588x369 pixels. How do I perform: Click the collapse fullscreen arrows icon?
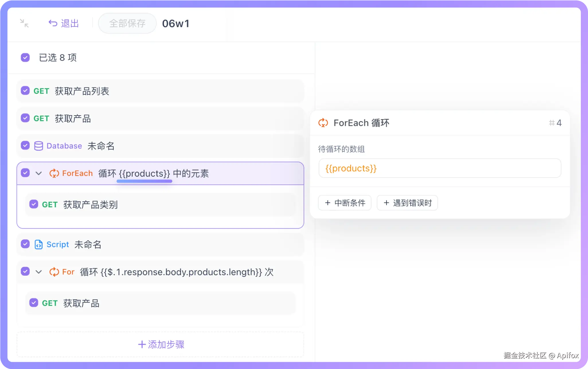tap(24, 23)
